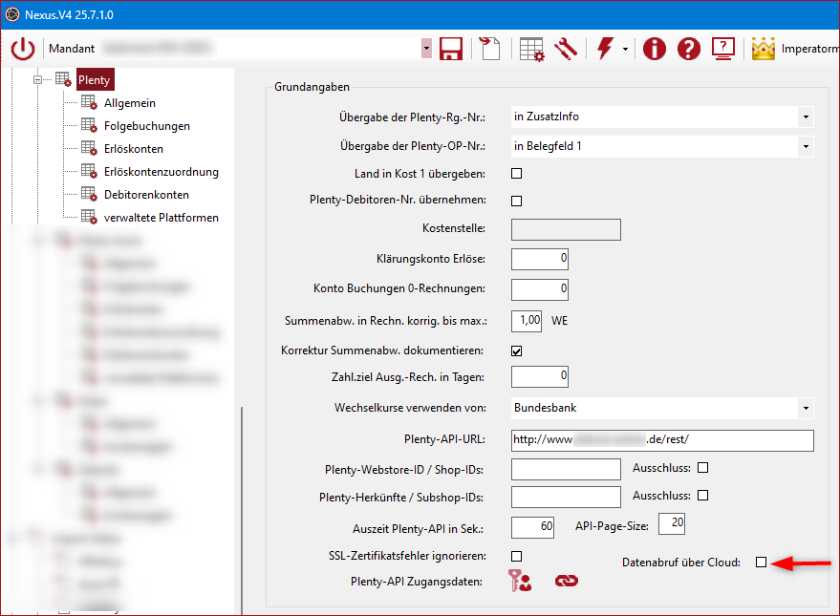840x616 pixels.
Task: Select Erlöskonten in the tree
Action: click(x=134, y=149)
